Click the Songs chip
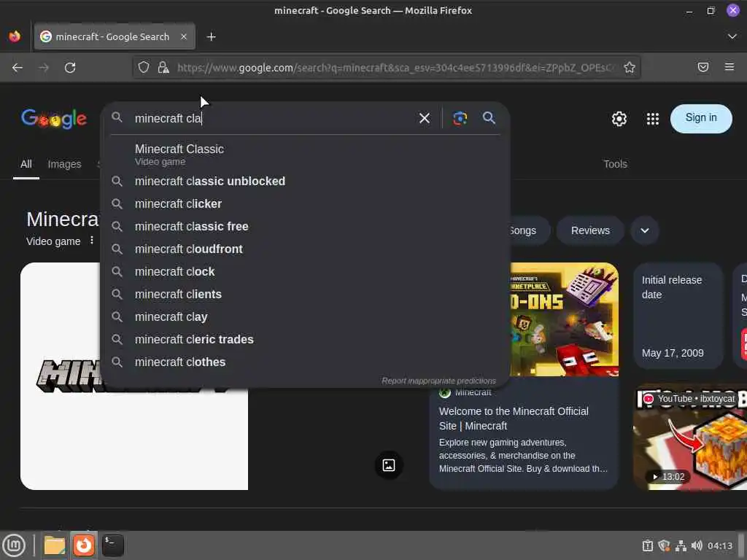 529,230
